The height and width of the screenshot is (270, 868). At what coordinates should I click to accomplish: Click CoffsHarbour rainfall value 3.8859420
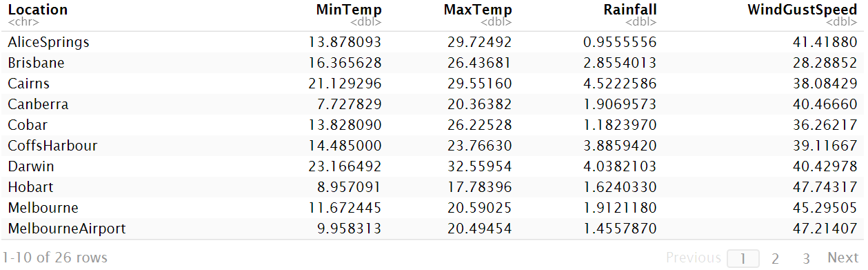click(619, 146)
